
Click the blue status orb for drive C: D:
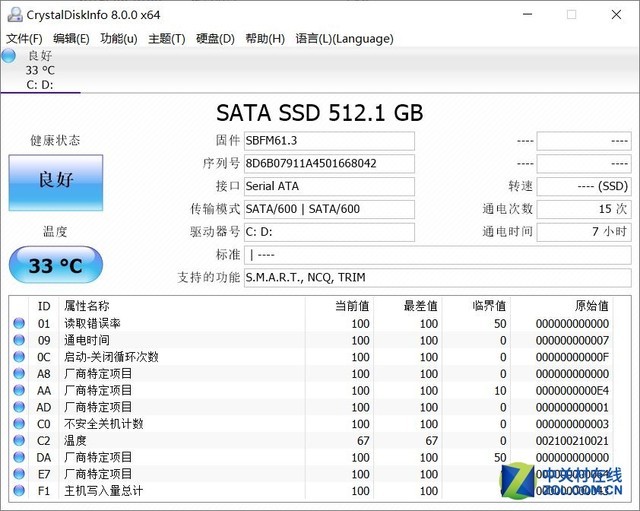click(x=9, y=56)
